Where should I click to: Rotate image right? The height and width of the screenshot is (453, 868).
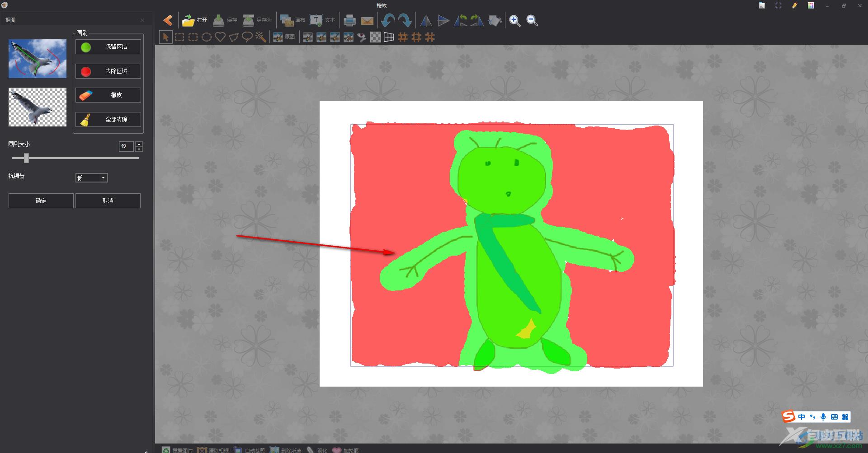pos(477,20)
